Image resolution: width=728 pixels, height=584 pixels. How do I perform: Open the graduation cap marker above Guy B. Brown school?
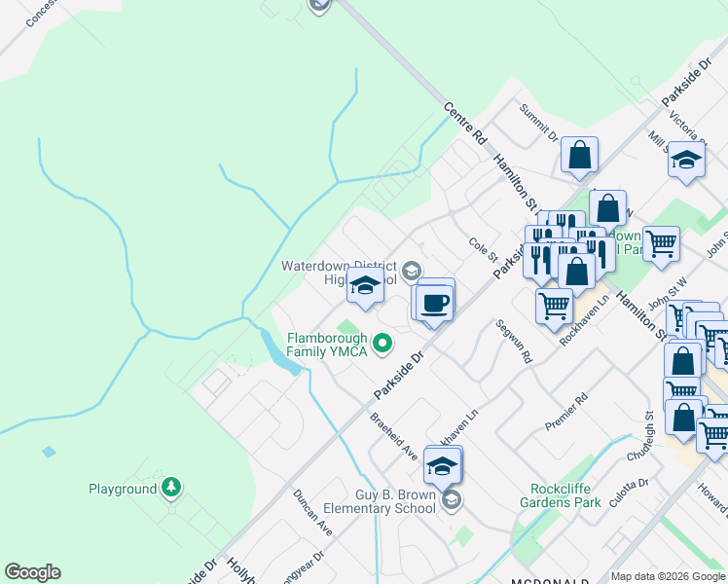(x=442, y=466)
